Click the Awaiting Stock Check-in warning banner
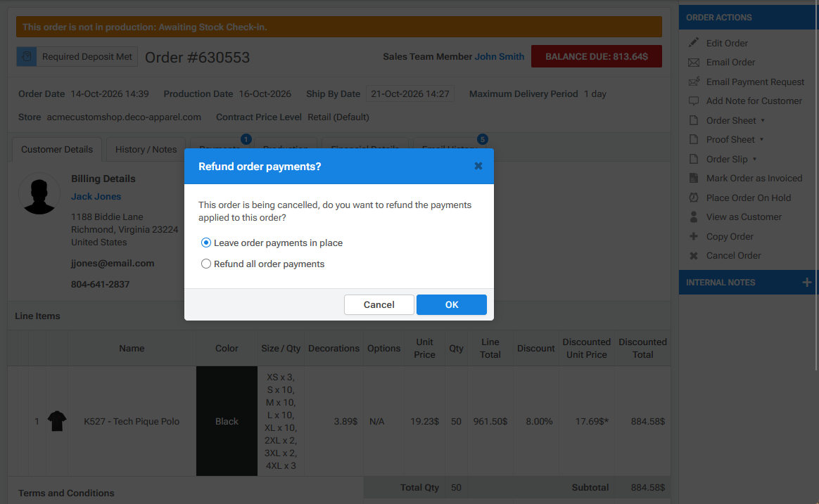Image resolution: width=819 pixels, height=504 pixels. pyautogui.click(x=339, y=27)
